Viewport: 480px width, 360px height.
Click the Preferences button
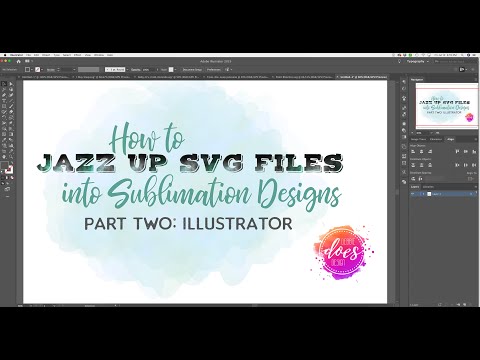[214, 69]
